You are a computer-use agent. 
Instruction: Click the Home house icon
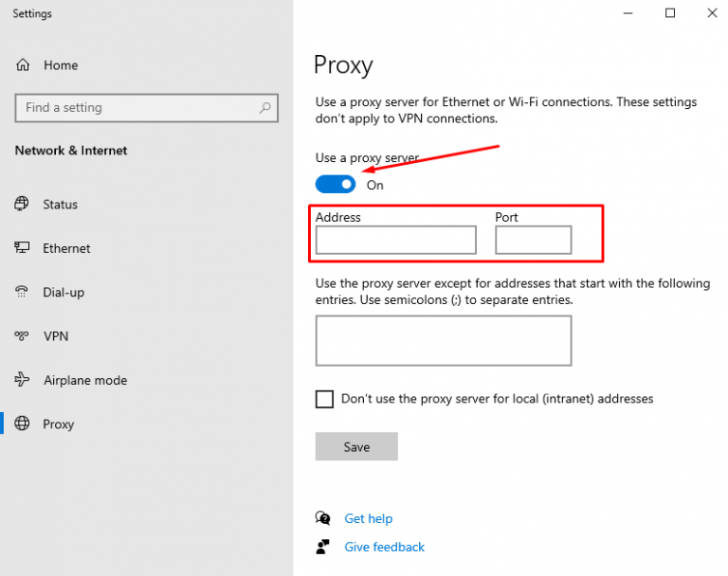[23, 65]
